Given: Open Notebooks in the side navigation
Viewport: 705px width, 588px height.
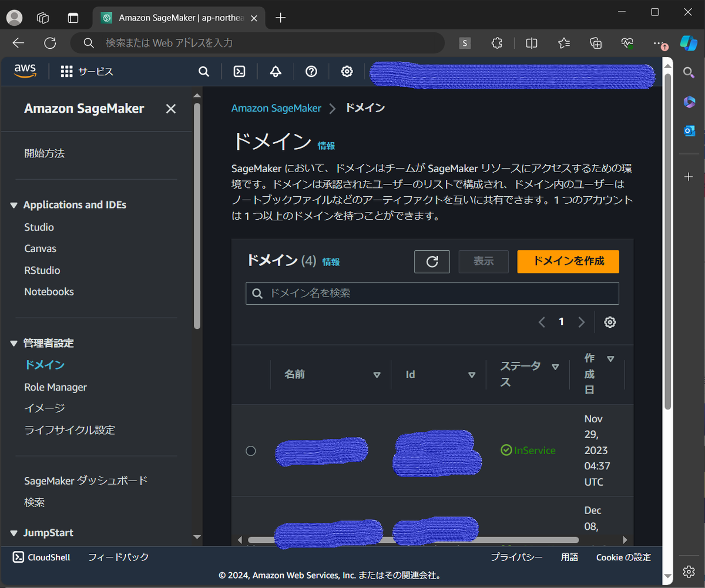Looking at the screenshot, I should tap(49, 291).
